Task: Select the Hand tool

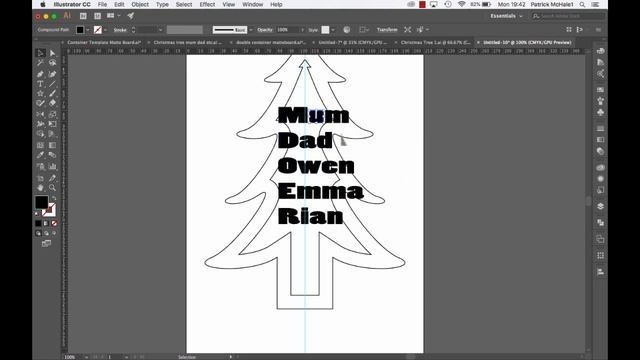Action: [x=40, y=188]
